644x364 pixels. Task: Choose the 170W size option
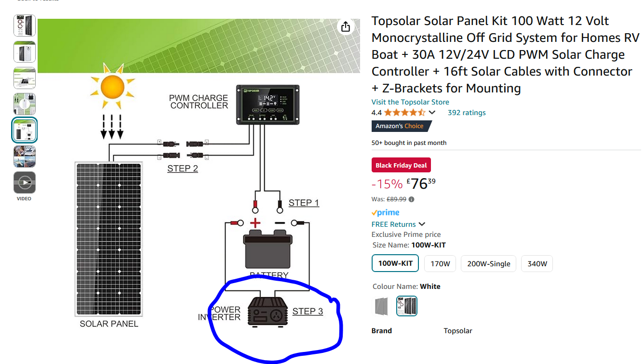point(440,264)
